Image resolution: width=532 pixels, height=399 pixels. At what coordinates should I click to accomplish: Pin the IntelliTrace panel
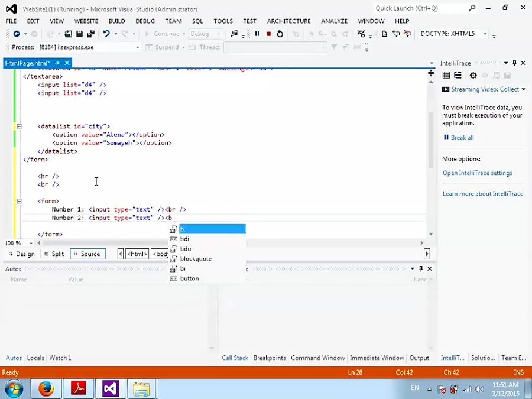coord(514,63)
